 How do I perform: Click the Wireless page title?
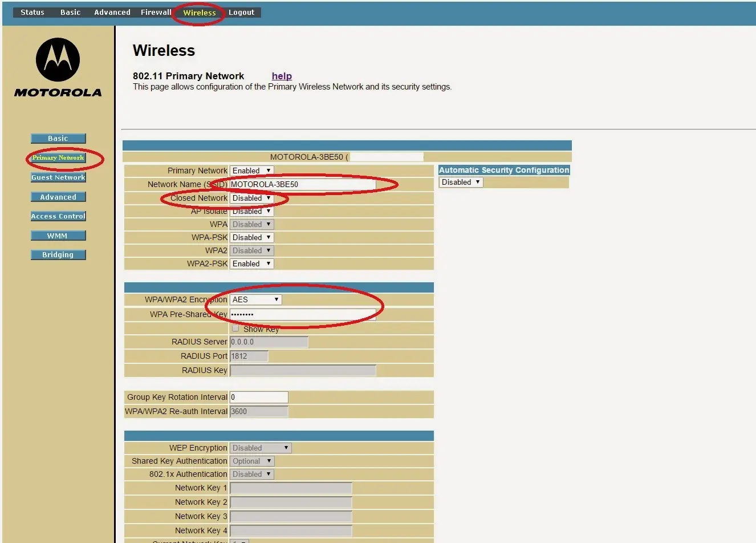pos(164,50)
